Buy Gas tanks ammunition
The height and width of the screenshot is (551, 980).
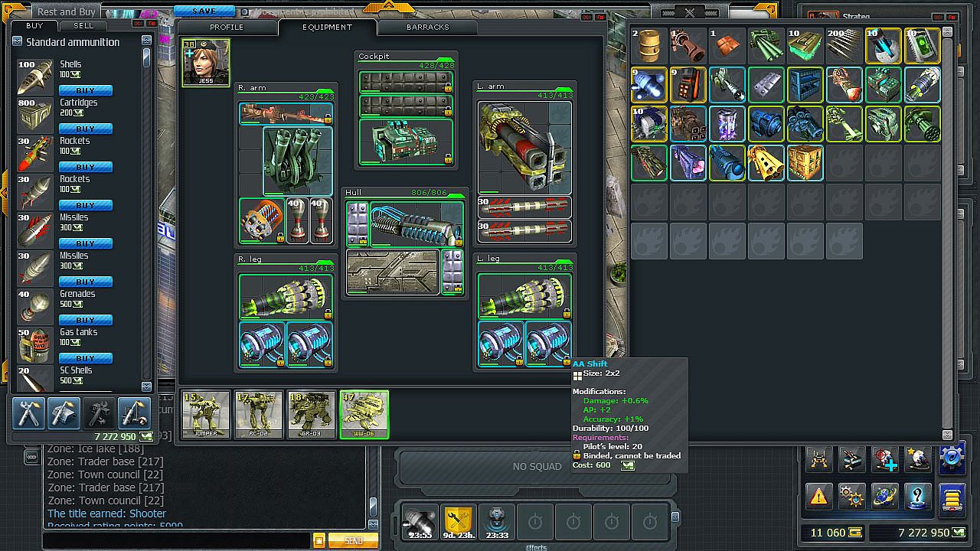[x=86, y=358]
